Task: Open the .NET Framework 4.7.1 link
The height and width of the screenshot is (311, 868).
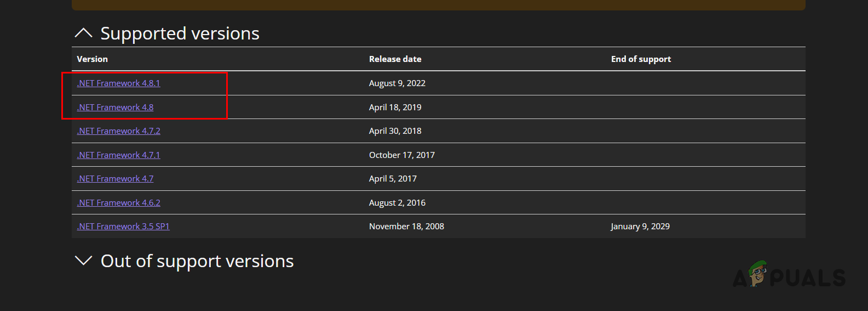Action: tap(118, 155)
